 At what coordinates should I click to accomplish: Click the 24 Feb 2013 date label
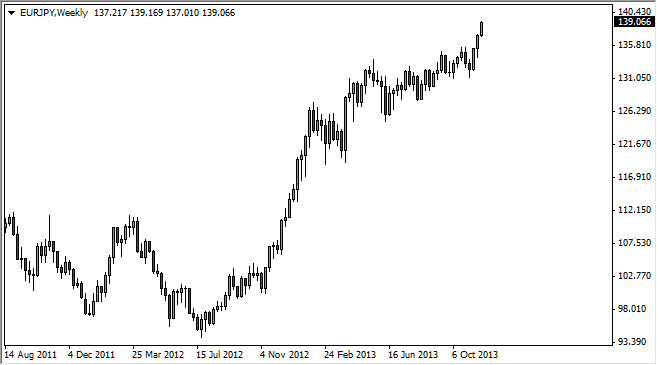coord(350,355)
